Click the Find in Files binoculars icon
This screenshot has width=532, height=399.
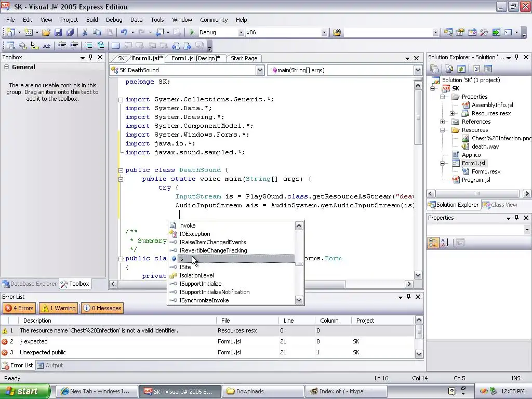337,33
